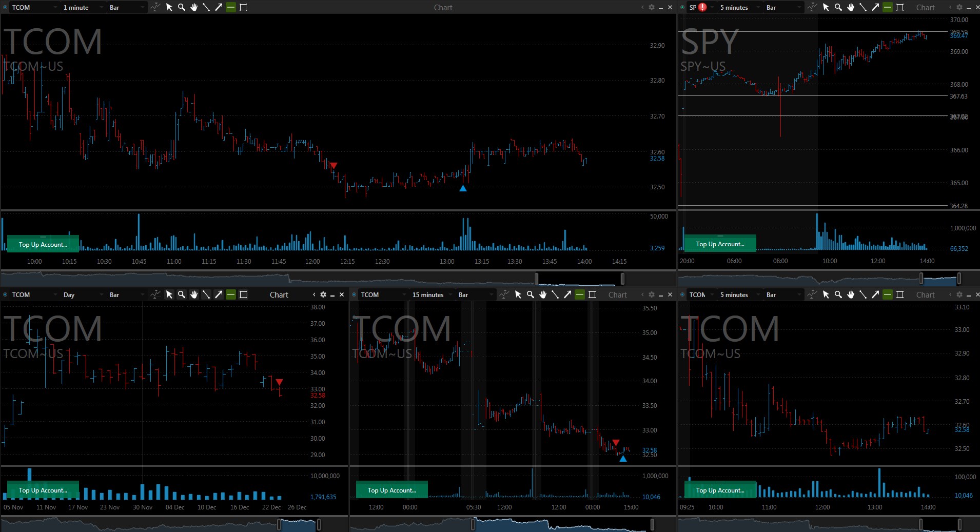Click 'Top Up Account...' in TCOM 15 minutes chart
Image resolution: width=980 pixels, height=532 pixels.
(392, 490)
